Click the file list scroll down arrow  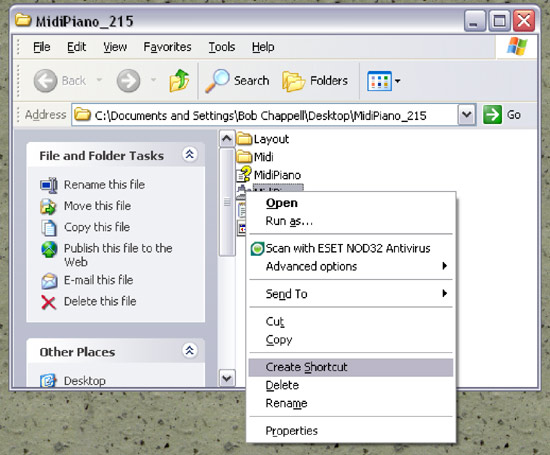click(x=227, y=378)
